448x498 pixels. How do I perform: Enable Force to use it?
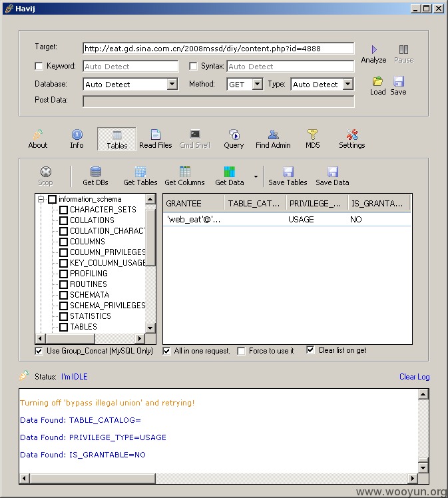pos(241,351)
